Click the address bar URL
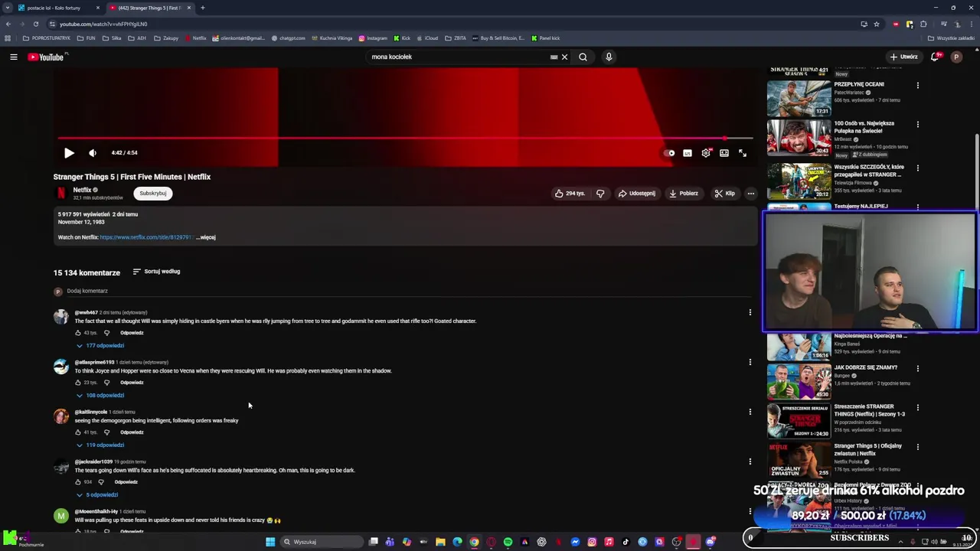Image resolution: width=980 pixels, height=551 pixels. tap(103, 24)
